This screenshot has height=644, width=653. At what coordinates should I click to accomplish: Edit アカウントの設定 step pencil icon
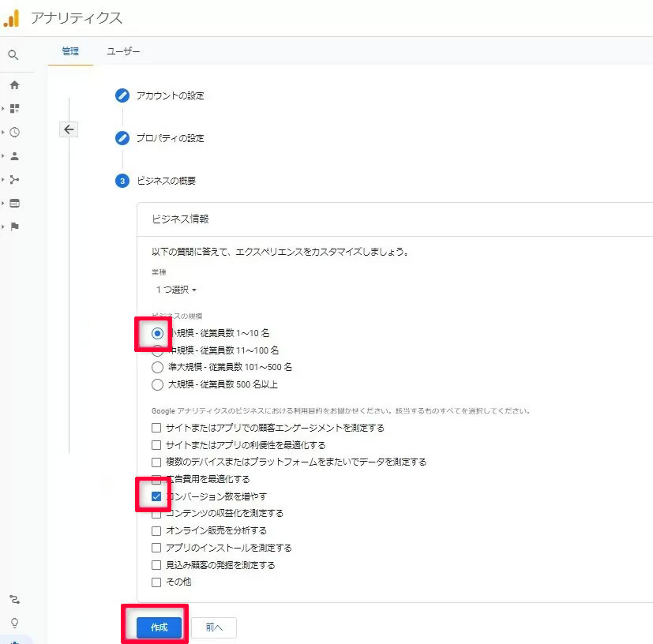(x=122, y=95)
